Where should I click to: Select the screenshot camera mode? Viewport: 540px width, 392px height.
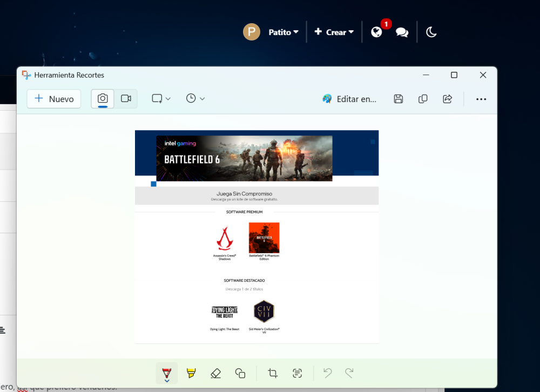(103, 99)
